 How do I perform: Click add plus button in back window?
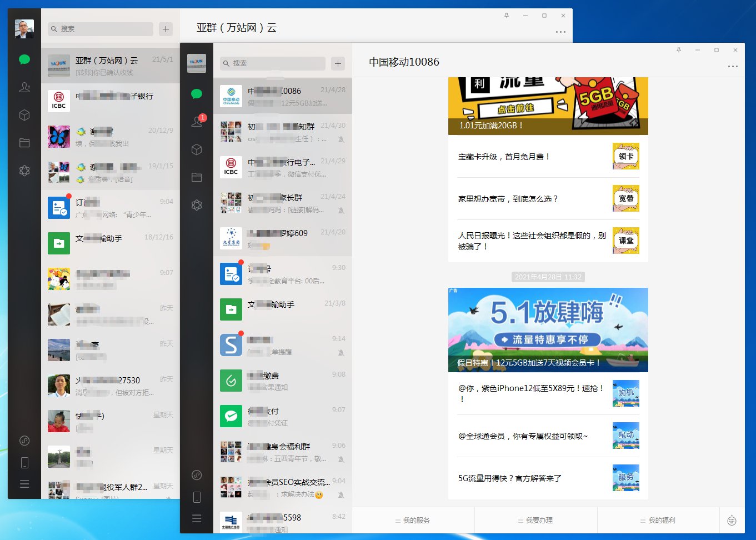(x=166, y=29)
